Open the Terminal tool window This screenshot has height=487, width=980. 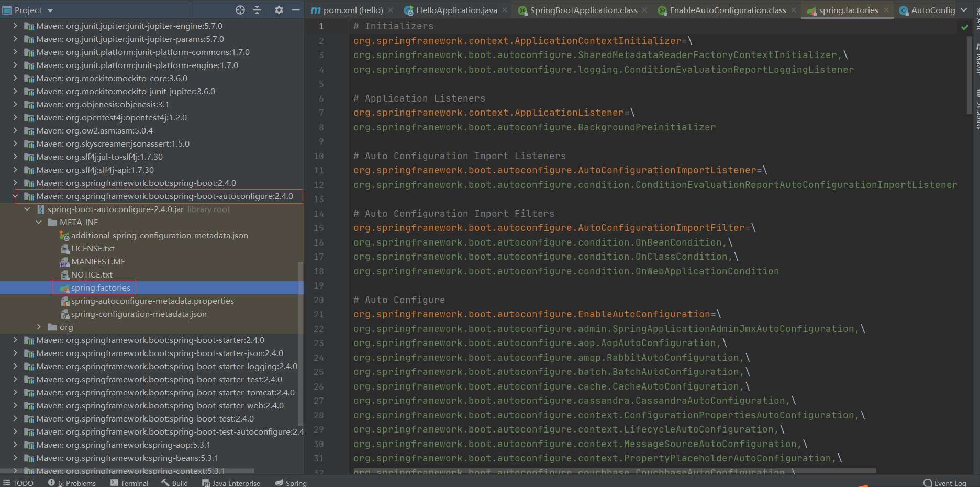point(129,483)
